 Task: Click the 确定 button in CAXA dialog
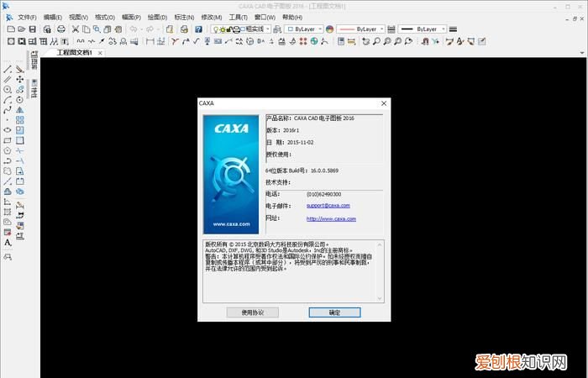(x=335, y=312)
